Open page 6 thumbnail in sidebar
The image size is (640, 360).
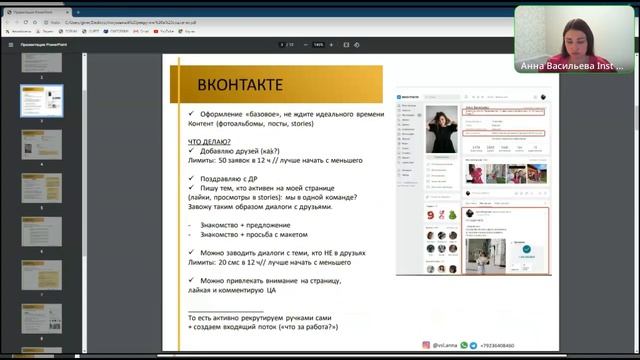click(42, 231)
